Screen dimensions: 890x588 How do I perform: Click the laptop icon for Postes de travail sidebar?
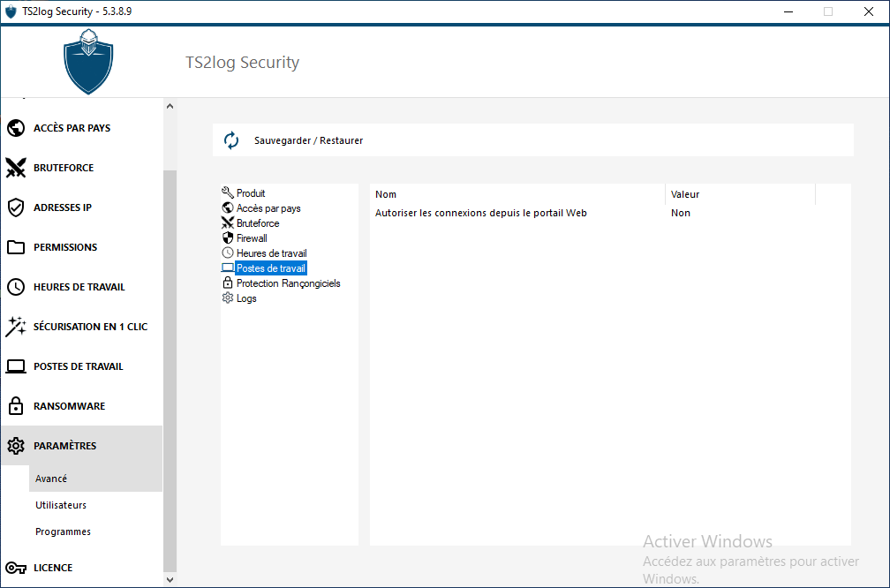[x=16, y=366]
